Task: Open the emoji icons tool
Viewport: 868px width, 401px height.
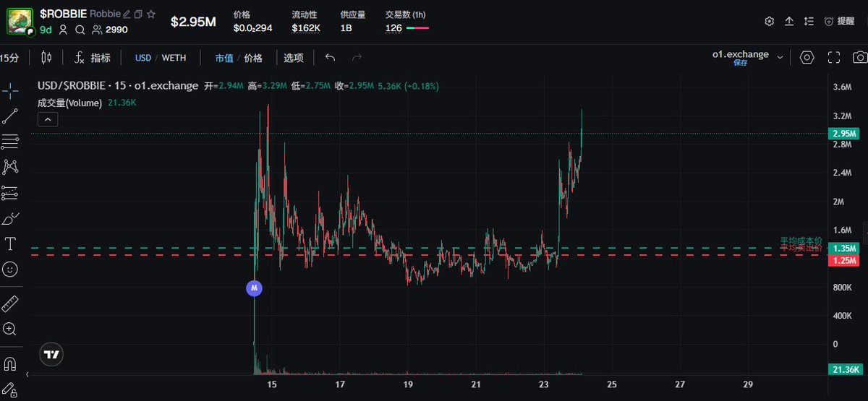Action: [x=10, y=269]
